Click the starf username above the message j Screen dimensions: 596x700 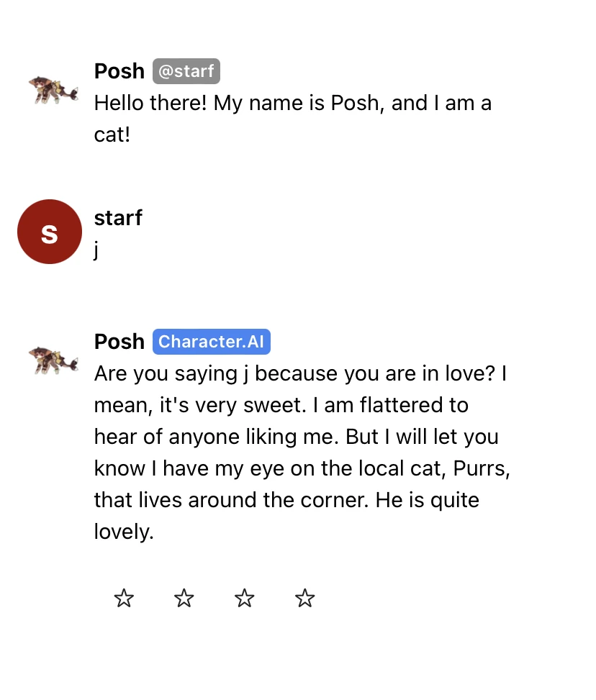[x=118, y=218]
